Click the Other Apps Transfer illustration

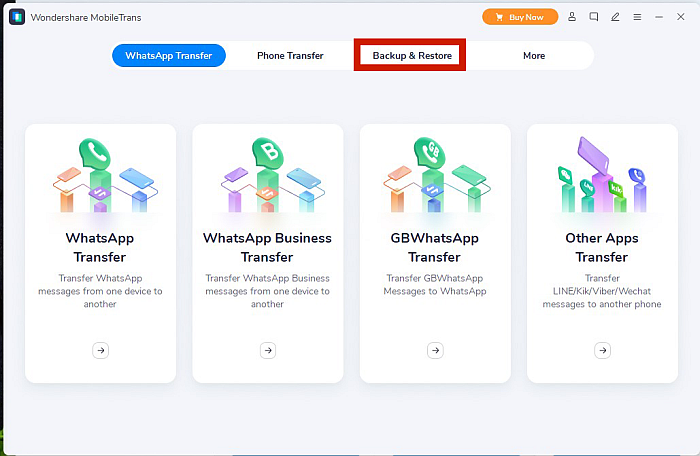[x=602, y=175]
